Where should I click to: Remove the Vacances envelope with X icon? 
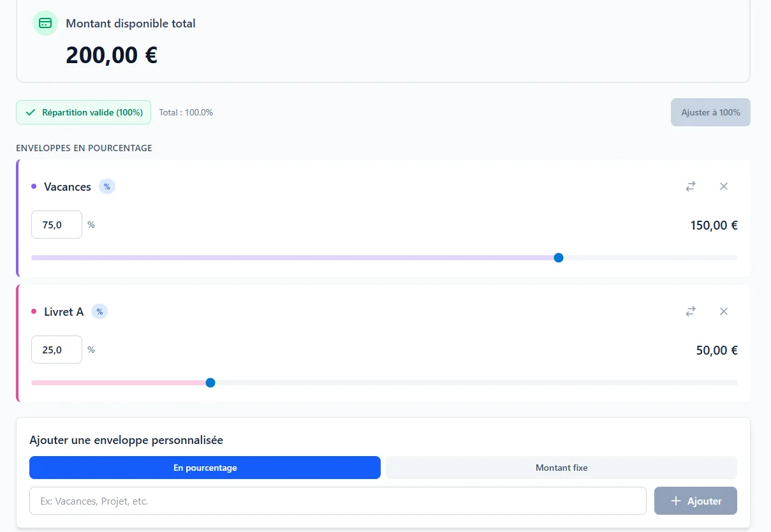coord(724,186)
